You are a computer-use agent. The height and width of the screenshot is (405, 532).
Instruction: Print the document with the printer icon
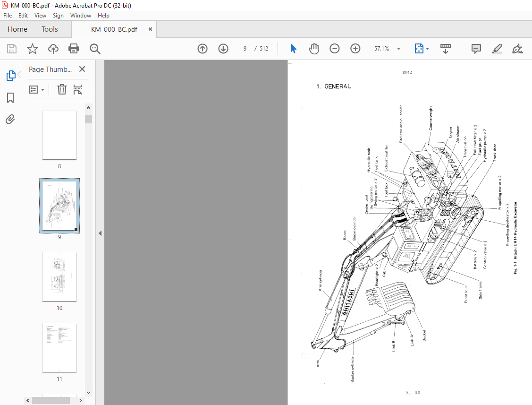pos(74,49)
